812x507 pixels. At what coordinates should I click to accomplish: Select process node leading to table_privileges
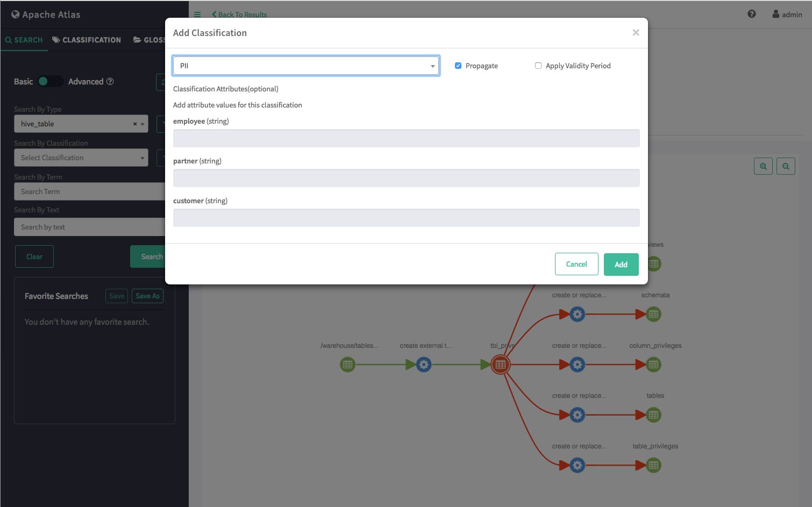578,465
